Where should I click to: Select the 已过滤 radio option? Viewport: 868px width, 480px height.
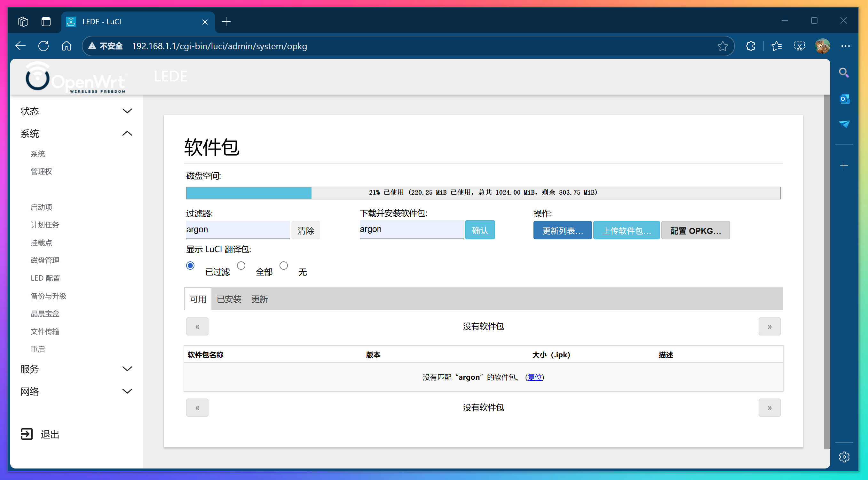click(190, 266)
